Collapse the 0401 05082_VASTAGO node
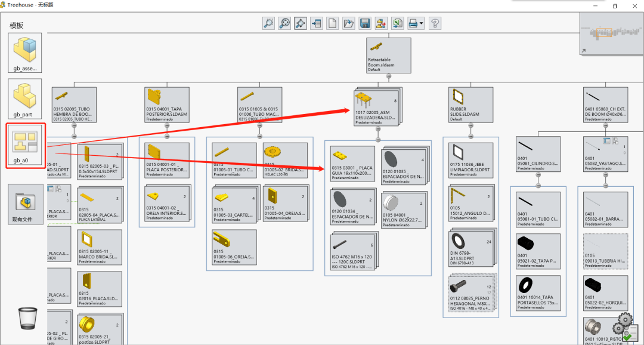This screenshot has height=345, width=644. pos(605,175)
